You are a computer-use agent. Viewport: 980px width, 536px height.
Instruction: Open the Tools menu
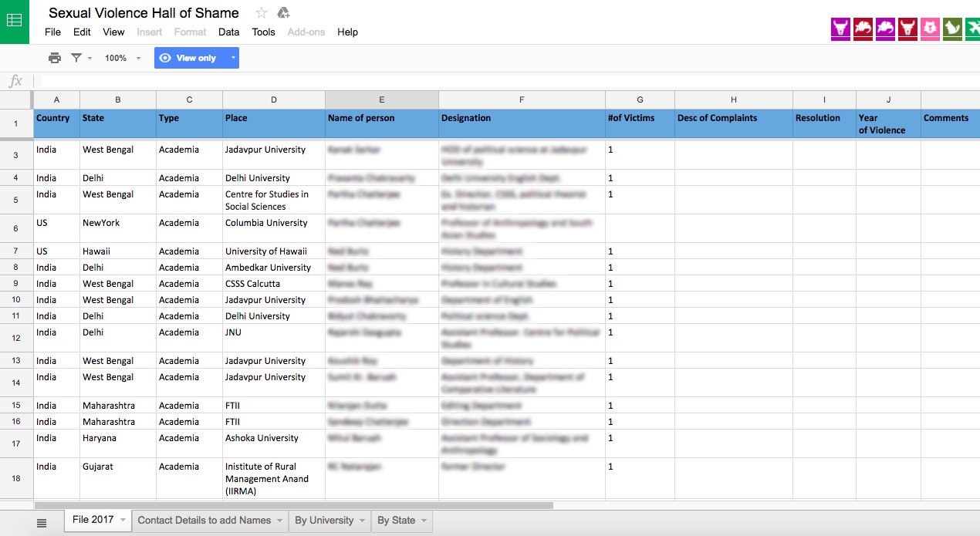(263, 32)
